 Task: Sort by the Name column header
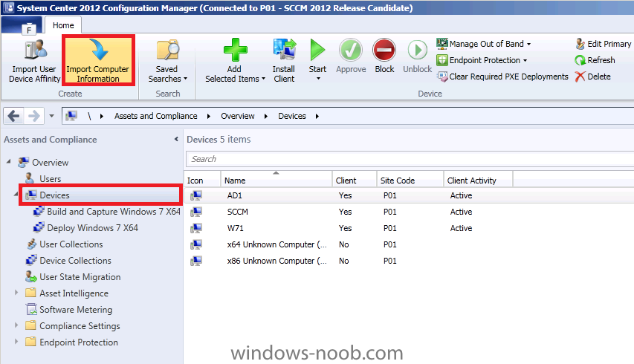(276, 180)
